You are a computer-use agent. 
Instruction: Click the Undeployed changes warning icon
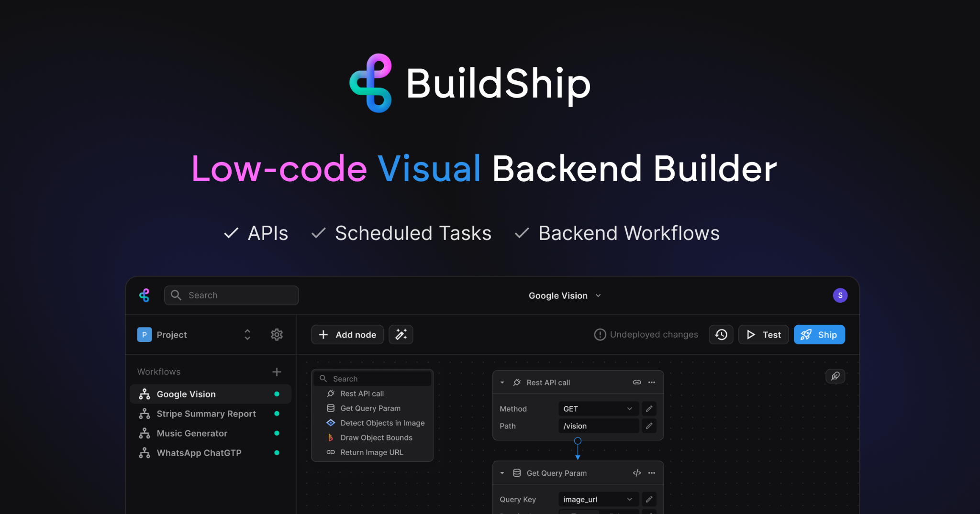pos(600,334)
